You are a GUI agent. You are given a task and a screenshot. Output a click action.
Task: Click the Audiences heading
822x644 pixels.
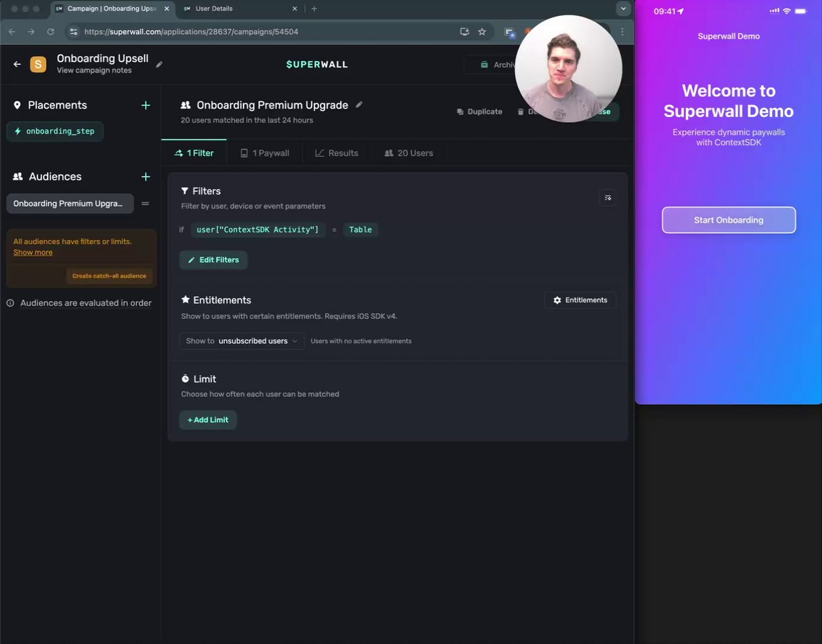pos(55,177)
